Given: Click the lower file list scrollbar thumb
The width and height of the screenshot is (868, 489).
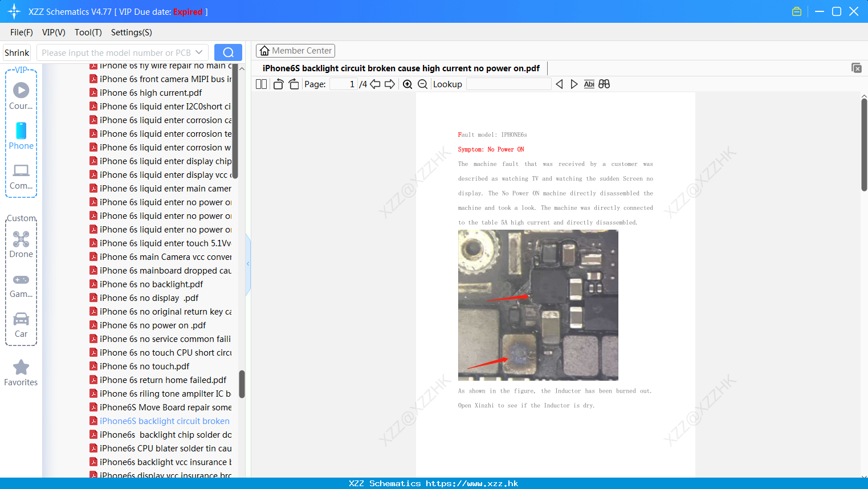Looking at the screenshot, I should (242, 384).
